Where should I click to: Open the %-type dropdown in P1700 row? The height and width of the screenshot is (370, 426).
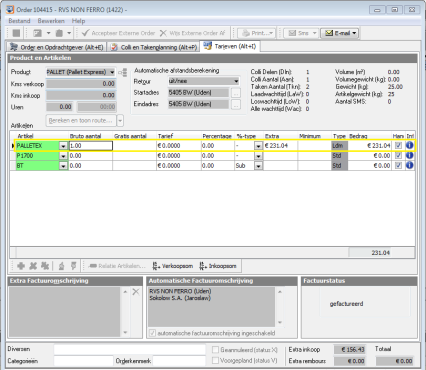click(x=258, y=156)
